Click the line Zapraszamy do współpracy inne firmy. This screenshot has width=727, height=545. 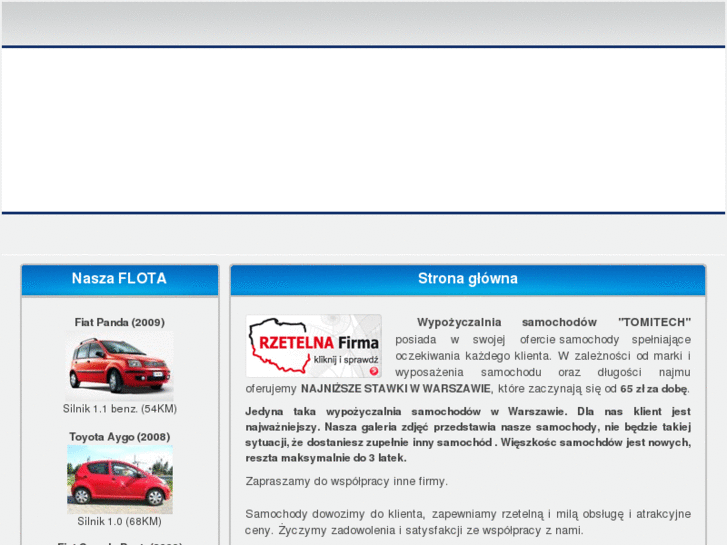[346, 481]
